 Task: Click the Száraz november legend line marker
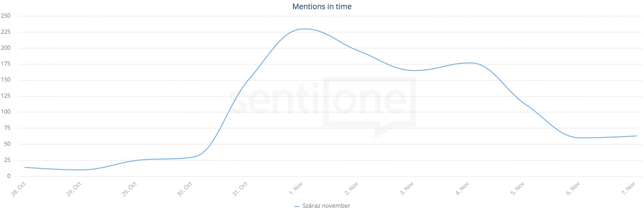click(x=297, y=206)
